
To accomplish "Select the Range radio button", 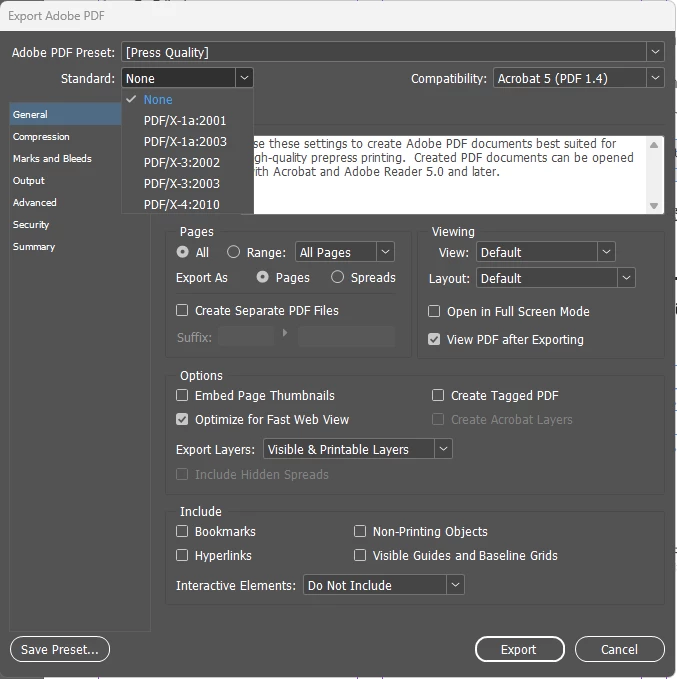I will 233,252.
